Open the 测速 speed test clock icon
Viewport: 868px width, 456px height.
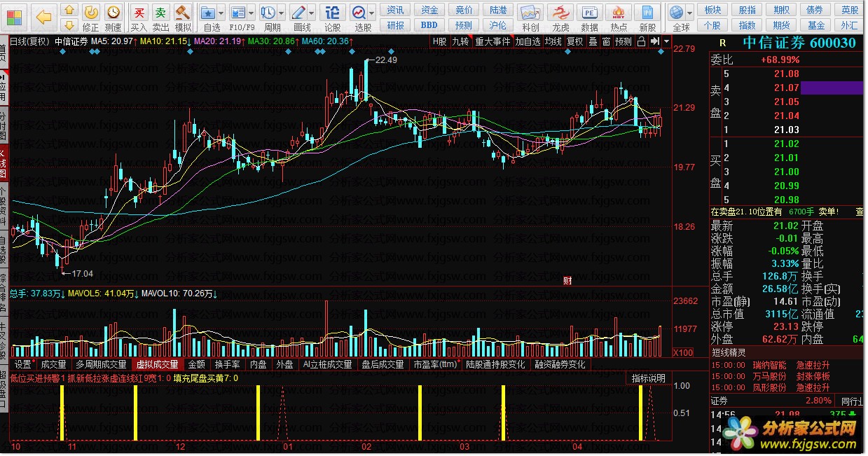click(113, 17)
